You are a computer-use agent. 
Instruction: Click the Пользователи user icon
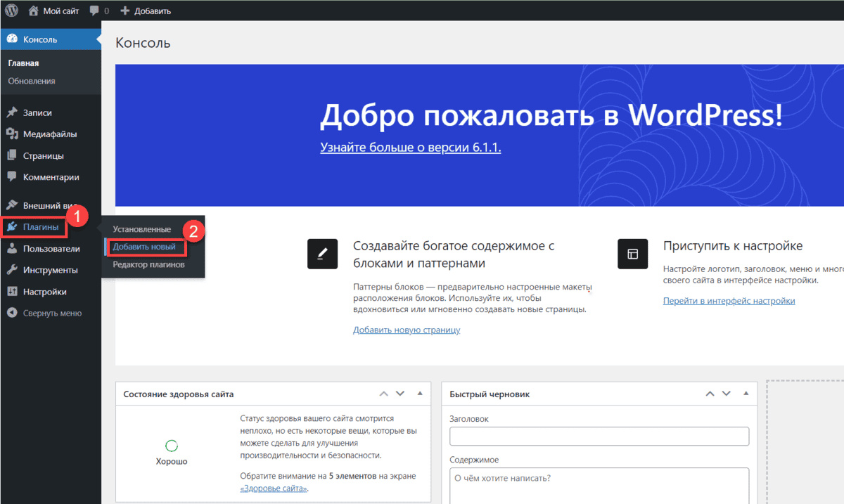tap(12, 248)
